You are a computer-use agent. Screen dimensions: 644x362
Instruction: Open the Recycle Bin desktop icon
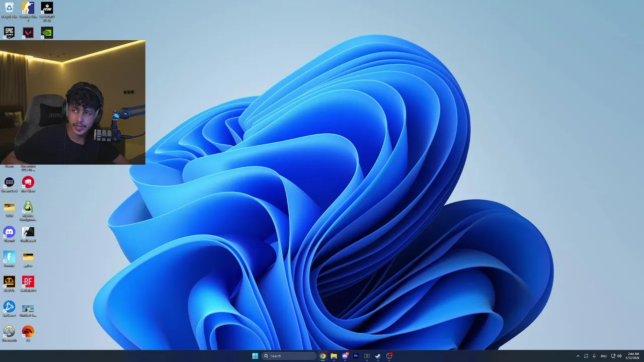coord(9,10)
